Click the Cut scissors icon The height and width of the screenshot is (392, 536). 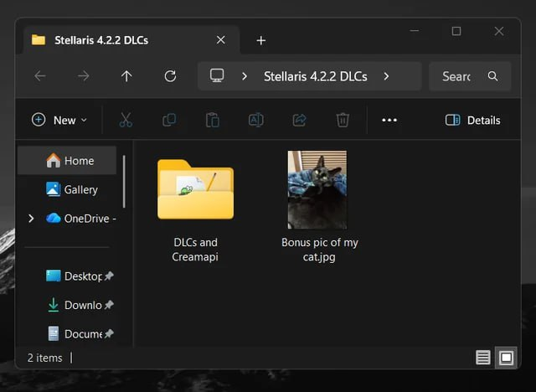pyautogui.click(x=126, y=120)
